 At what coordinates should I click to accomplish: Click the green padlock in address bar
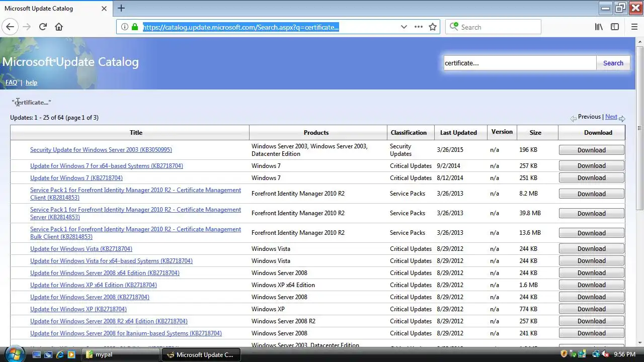[x=134, y=27]
